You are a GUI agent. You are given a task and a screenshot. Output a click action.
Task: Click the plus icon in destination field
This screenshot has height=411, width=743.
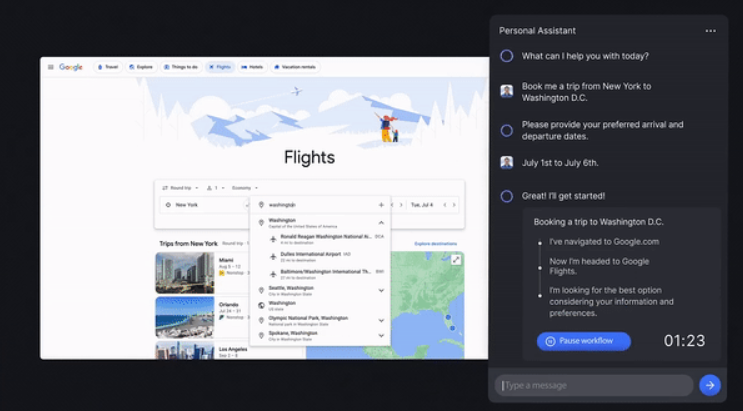380,204
